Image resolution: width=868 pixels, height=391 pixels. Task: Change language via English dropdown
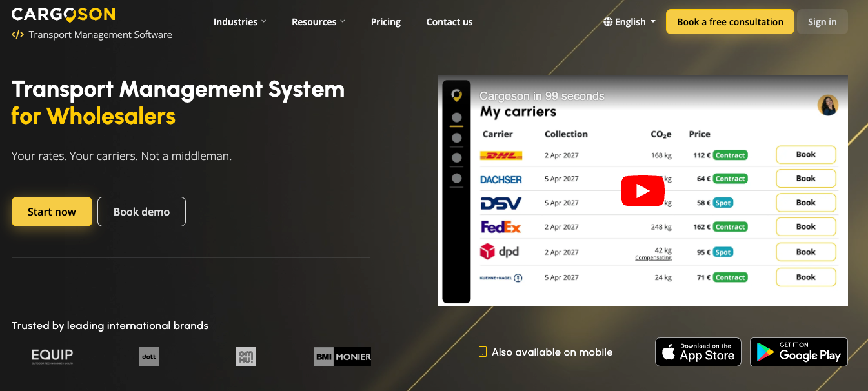pos(630,22)
